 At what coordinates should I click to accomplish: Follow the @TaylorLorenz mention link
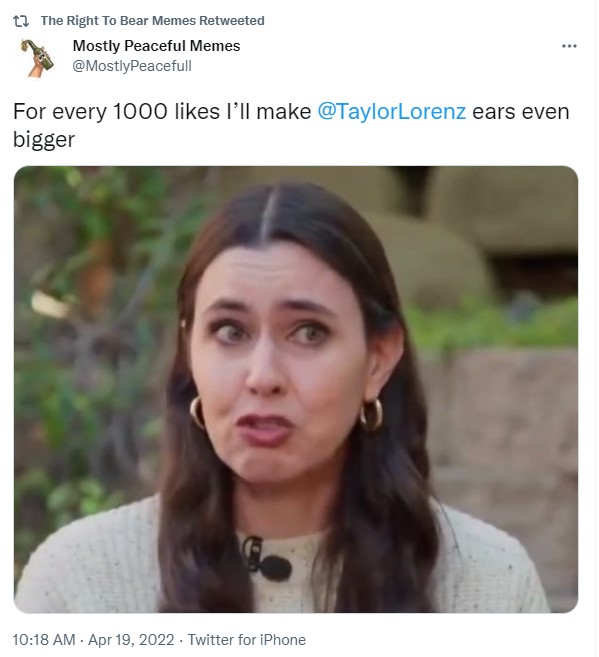tap(391, 111)
